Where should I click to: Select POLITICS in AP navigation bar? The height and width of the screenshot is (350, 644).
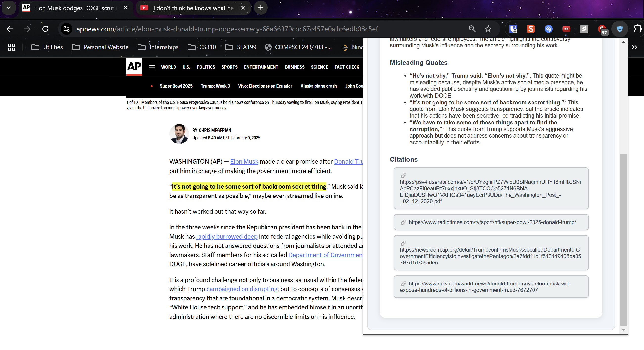[x=205, y=67]
